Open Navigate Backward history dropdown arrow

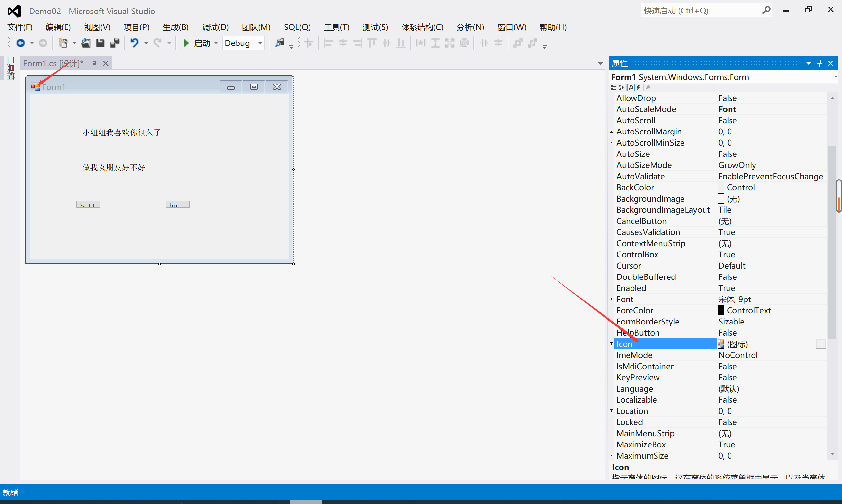tap(32, 43)
